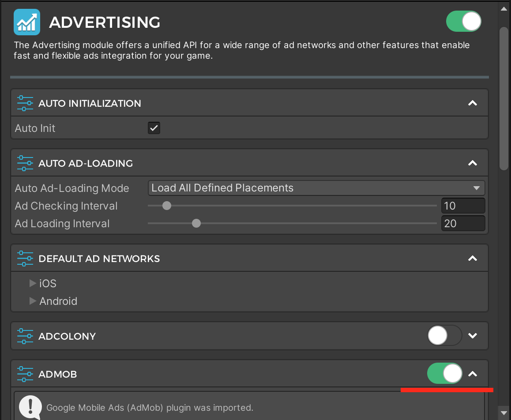The height and width of the screenshot is (420, 511).
Task: Collapse the AdMob section chevron
Action: (x=473, y=374)
